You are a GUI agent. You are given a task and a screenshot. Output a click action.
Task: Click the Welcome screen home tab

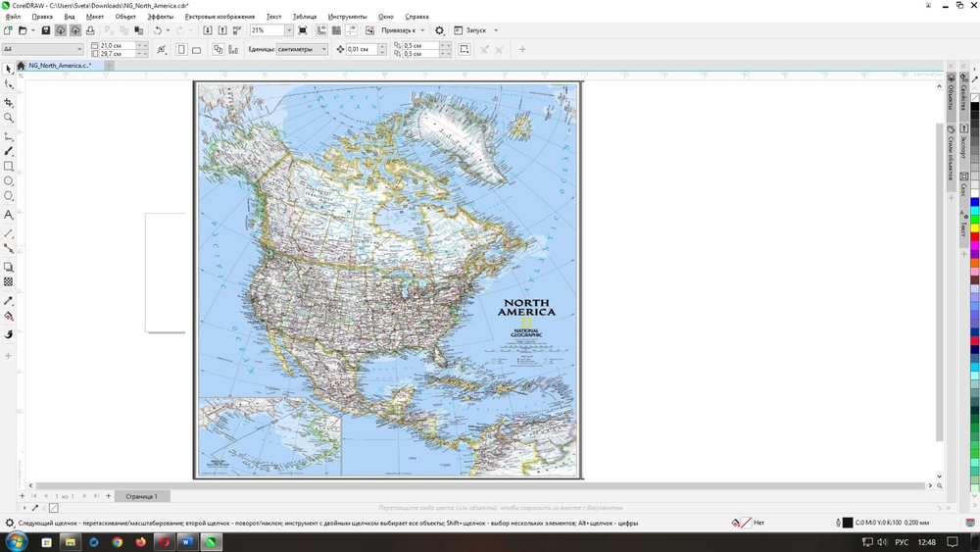coord(21,65)
